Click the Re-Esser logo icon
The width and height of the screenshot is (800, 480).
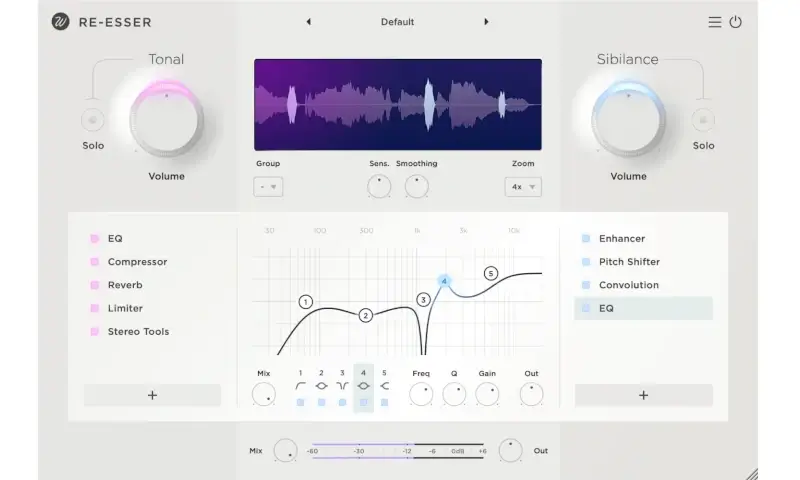pyautogui.click(x=61, y=22)
